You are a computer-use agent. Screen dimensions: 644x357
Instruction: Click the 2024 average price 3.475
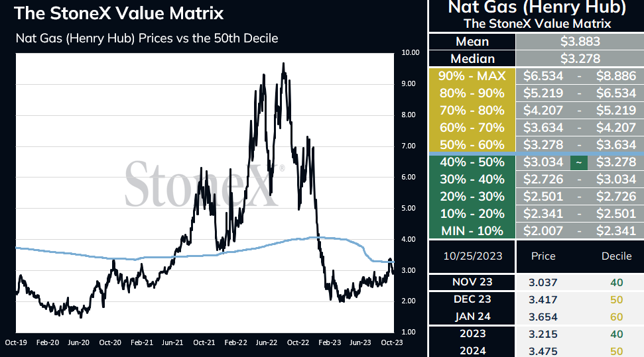click(x=543, y=351)
